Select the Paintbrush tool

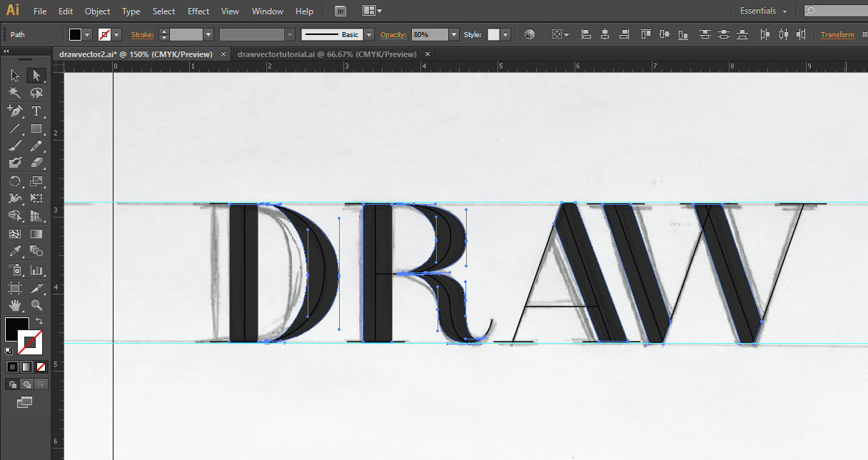point(15,145)
